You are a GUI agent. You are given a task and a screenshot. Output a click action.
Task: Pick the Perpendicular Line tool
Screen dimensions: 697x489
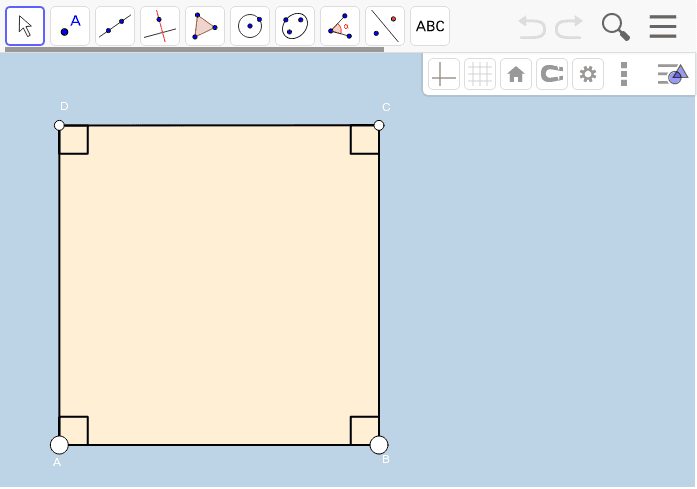pos(160,26)
